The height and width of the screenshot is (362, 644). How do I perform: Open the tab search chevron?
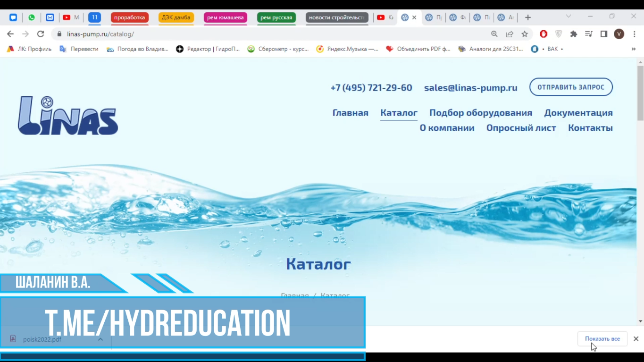[x=569, y=16]
